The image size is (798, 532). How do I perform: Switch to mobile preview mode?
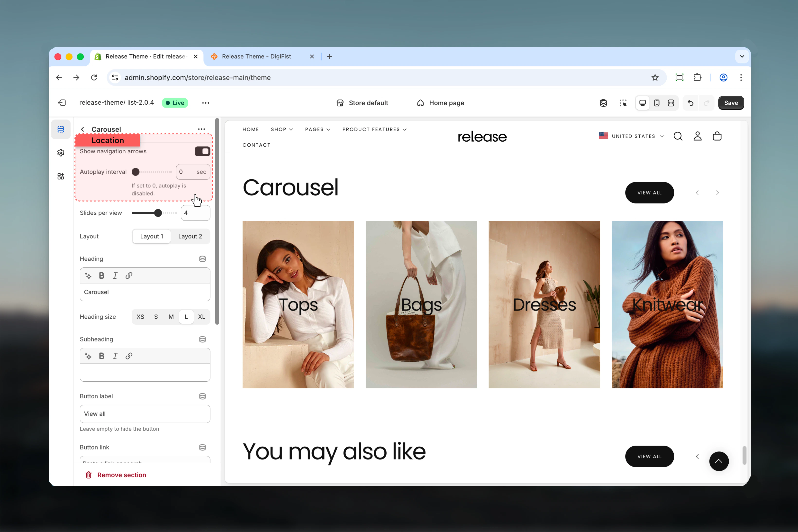point(657,103)
